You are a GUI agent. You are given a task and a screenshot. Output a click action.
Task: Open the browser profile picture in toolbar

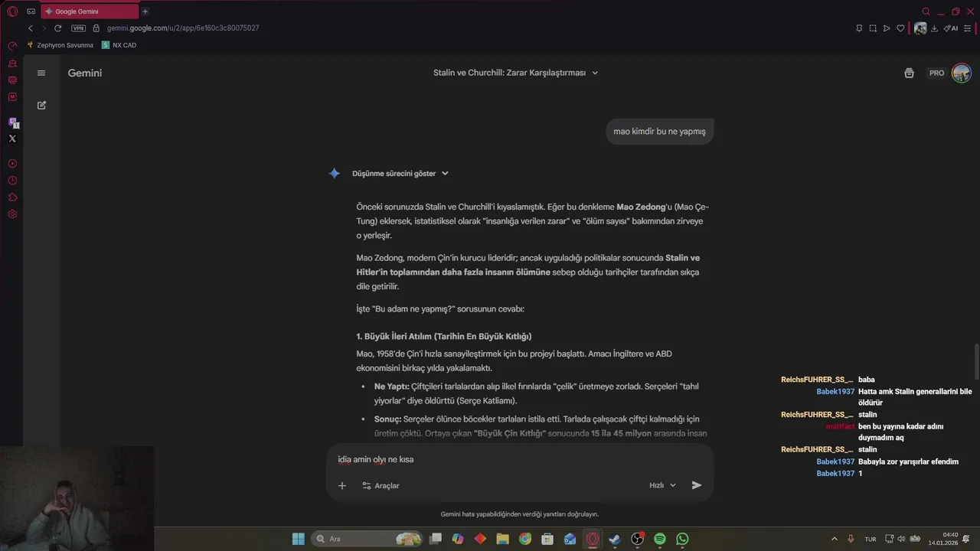pos(920,28)
